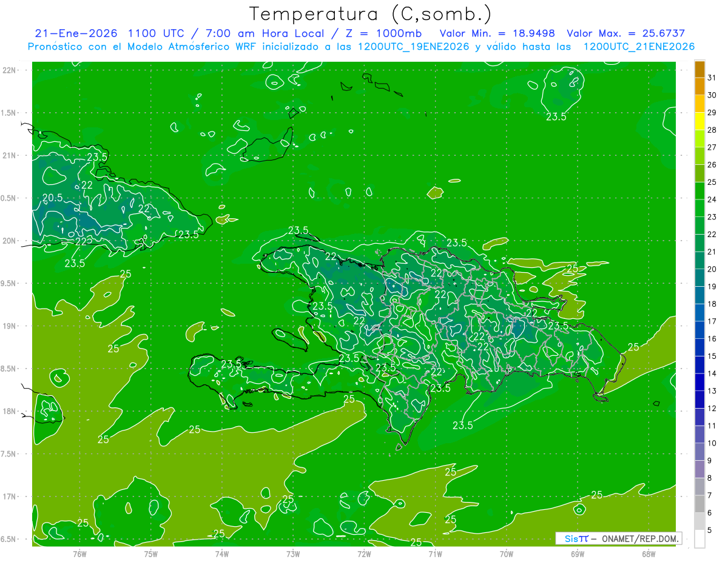This screenshot has width=728, height=562.
Task: Click longitude label "74W"
Action: (221, 553)
